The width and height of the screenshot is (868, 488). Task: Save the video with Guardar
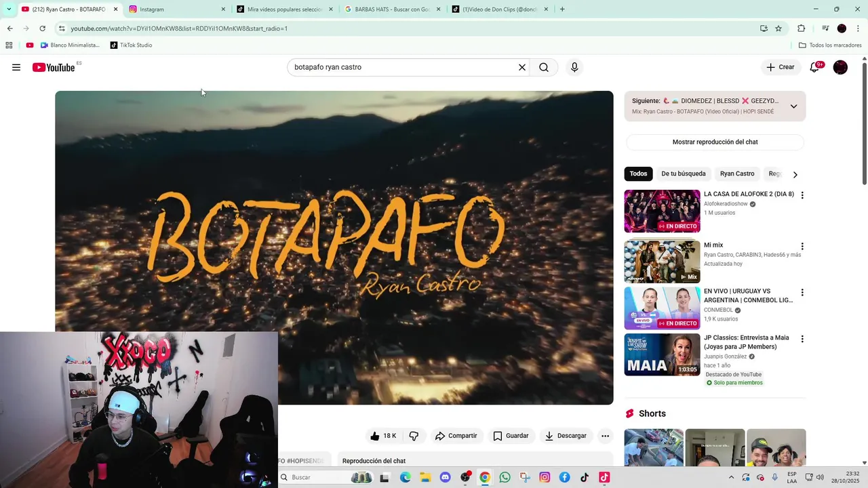[x=511, y=436]
